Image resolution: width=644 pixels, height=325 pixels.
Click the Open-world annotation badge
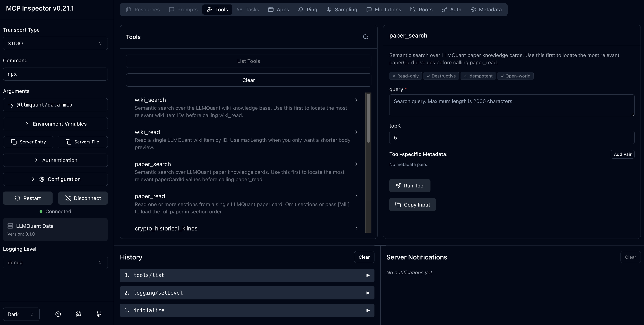(x=515, y=76)
